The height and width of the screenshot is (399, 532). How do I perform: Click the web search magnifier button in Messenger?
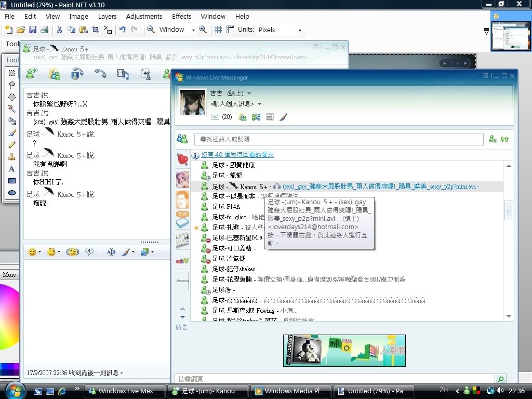[500, 379]
